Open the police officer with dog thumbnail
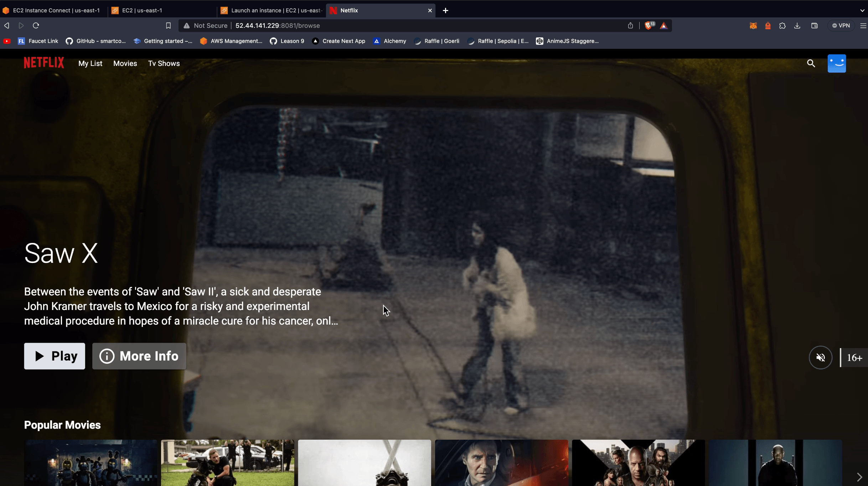The height and width of the screenshot is (486, 868). pyautogui.click(x=227, y=463)
